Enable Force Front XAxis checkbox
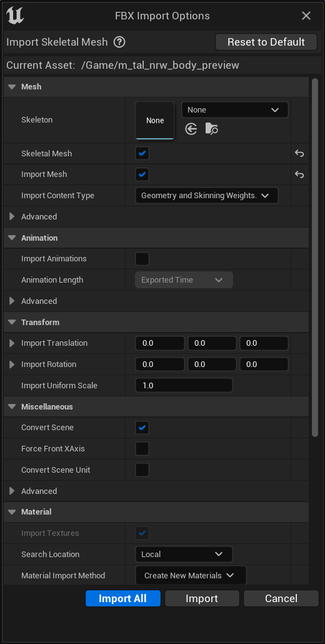The width and height of the screenshot is (325, 644). coord(142,448)
